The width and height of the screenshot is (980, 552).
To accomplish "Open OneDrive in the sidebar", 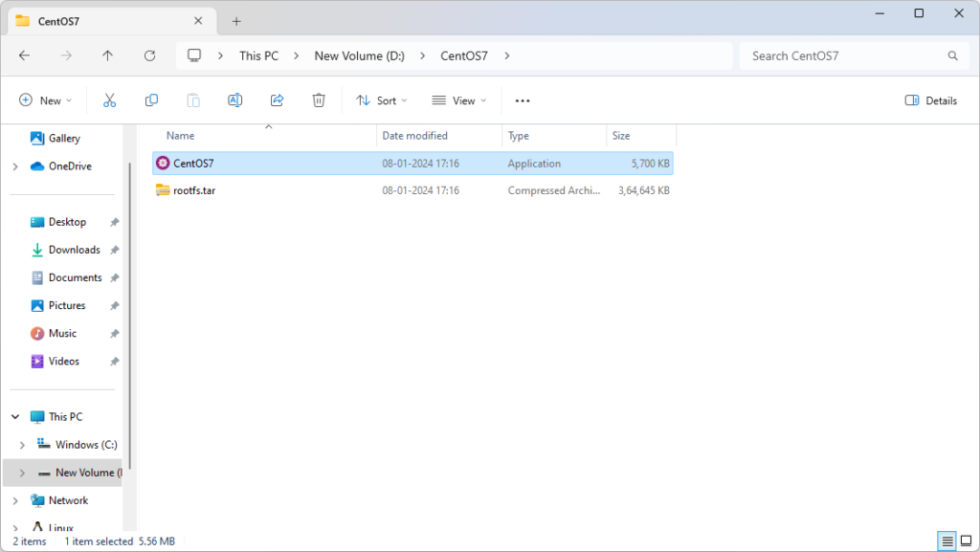I will click(x=60, y=166).
